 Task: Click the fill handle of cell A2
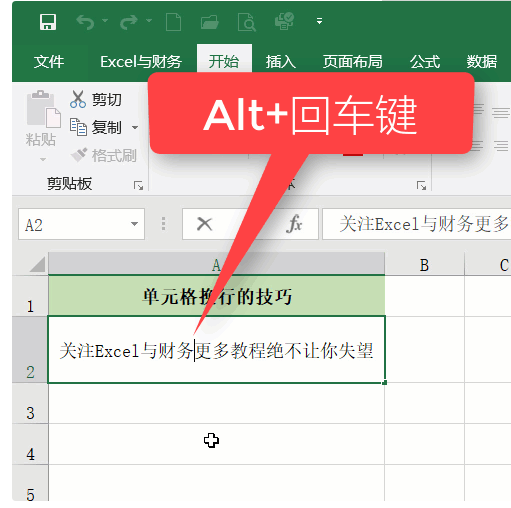tap(385, 383)
